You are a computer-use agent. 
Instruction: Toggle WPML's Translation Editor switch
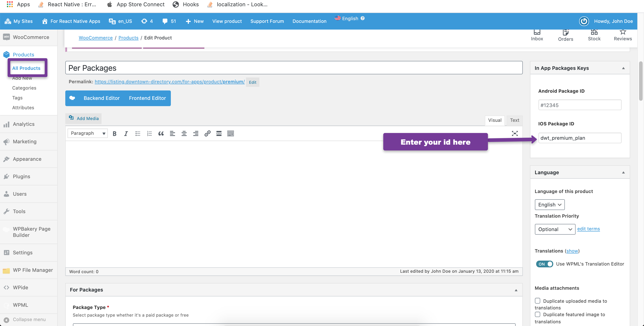[544, 264]
